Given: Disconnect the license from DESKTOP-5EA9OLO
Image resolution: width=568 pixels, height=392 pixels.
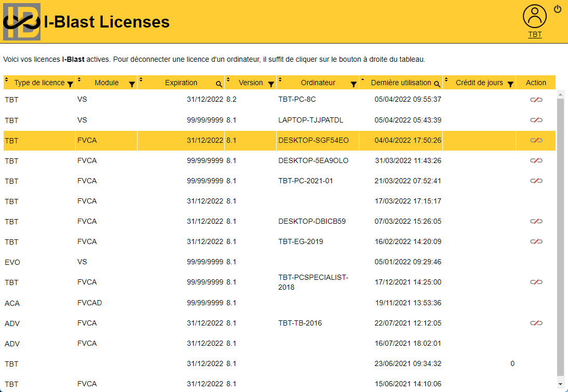Looking at the screenshot, I should [x=535, y=160].
